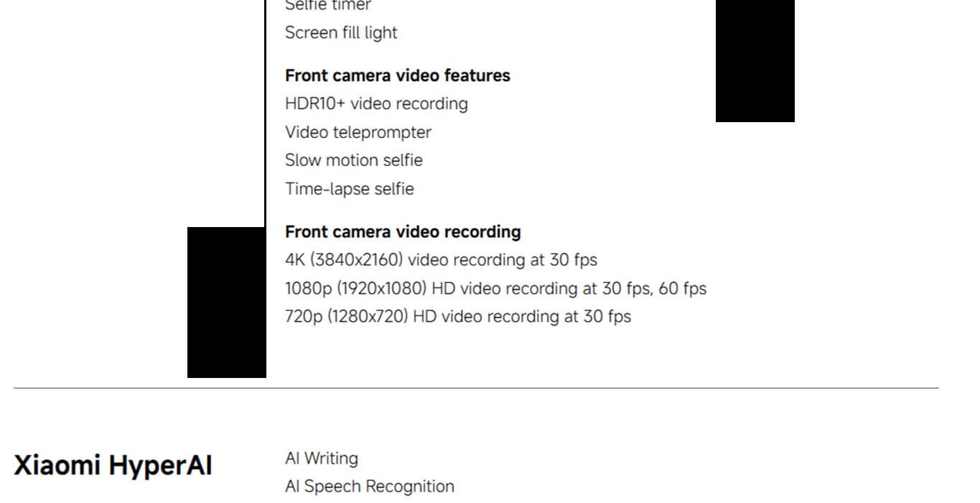Click the Front camera video recording heading
This screenshot has height=503, width=980.
pos(403,232)
